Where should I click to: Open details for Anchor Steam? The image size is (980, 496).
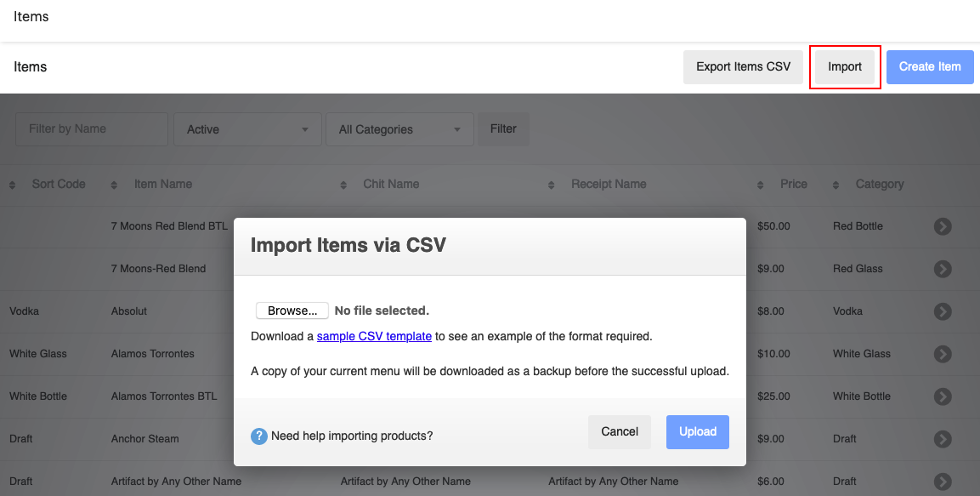943,439
